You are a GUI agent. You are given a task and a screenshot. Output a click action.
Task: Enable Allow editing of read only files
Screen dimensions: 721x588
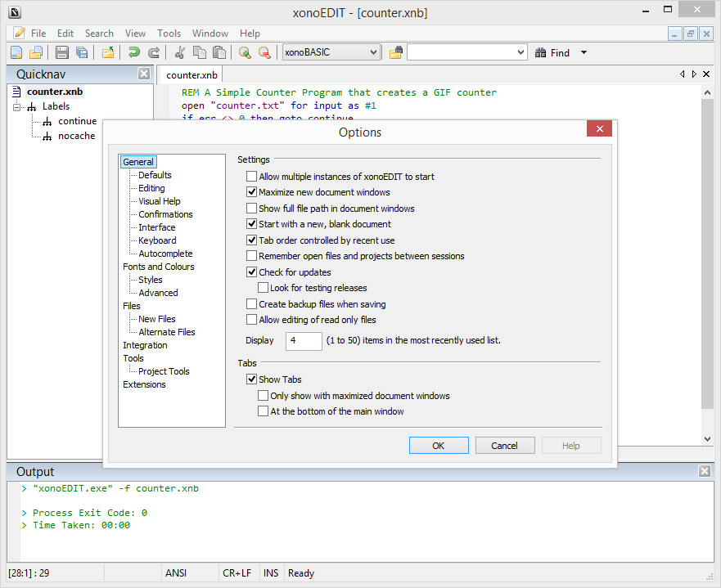pos(251,319)
